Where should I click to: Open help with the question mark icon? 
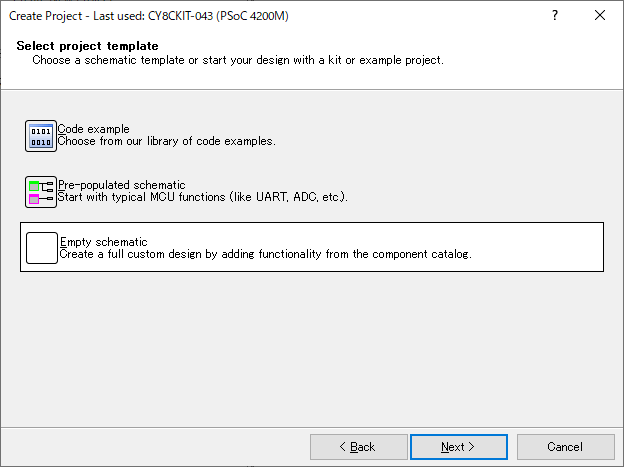click(x=555, y=15)
